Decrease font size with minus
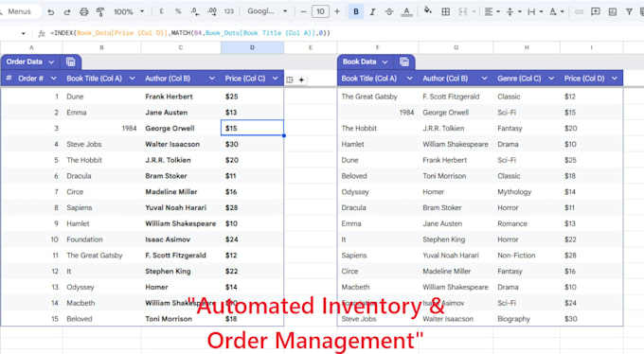 303,11
